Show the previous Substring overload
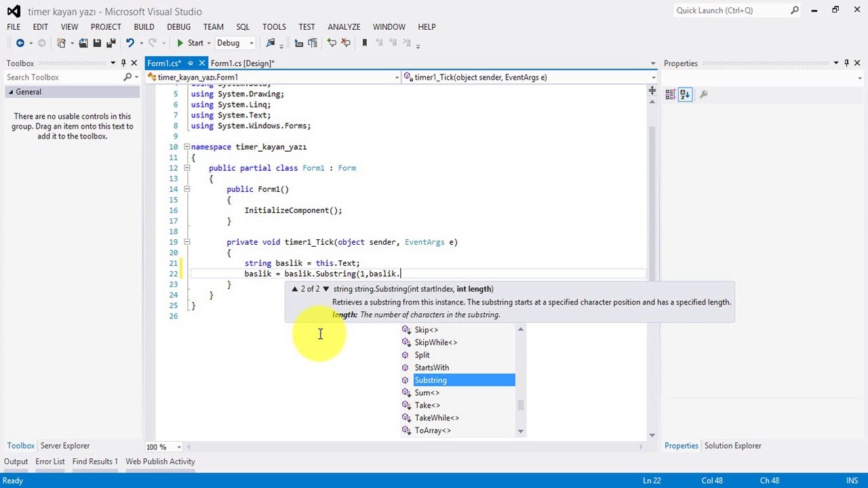This screenshot has height=488, width=868. [x=295, y=289]
